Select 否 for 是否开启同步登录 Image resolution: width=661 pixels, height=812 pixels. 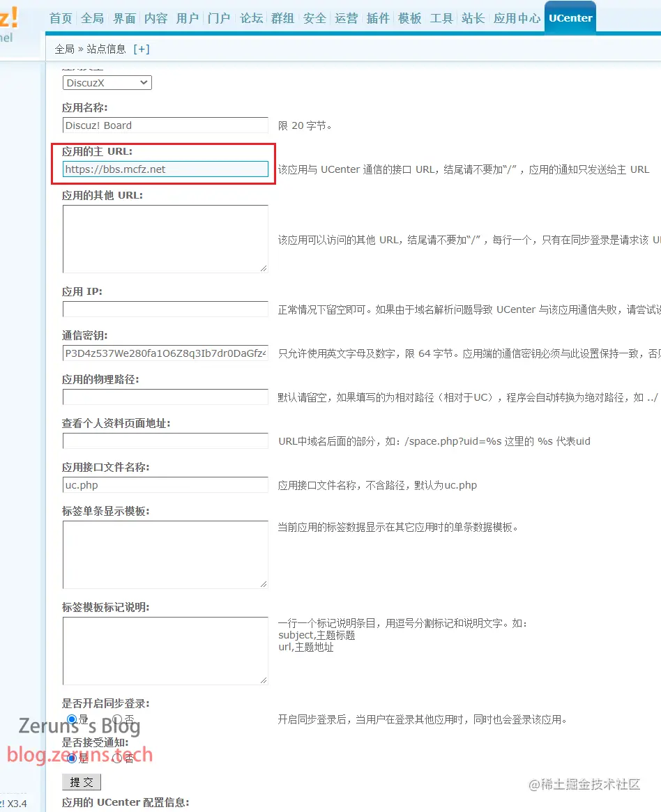pyautogui.click(x=117, y=719)
